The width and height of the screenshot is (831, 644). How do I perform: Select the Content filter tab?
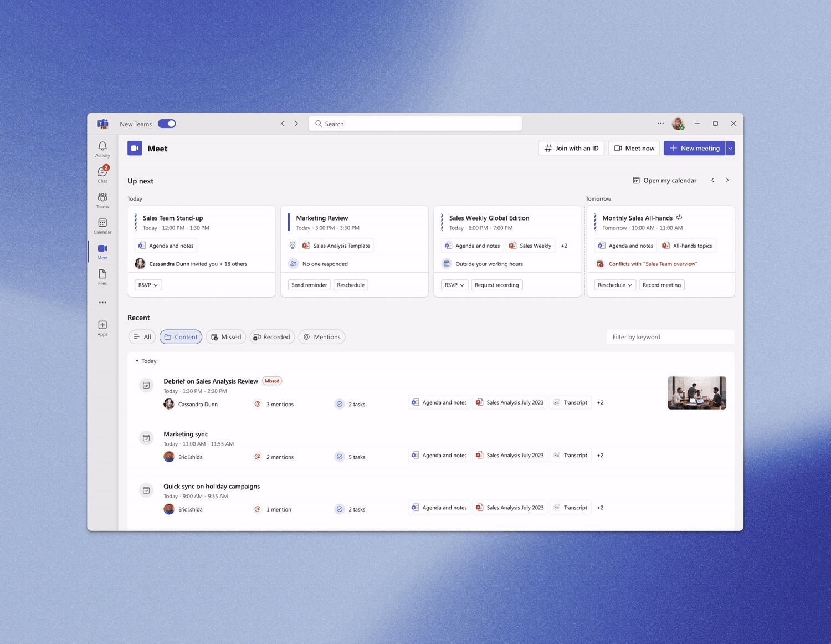pyautogui.click(x=181, y=337)
